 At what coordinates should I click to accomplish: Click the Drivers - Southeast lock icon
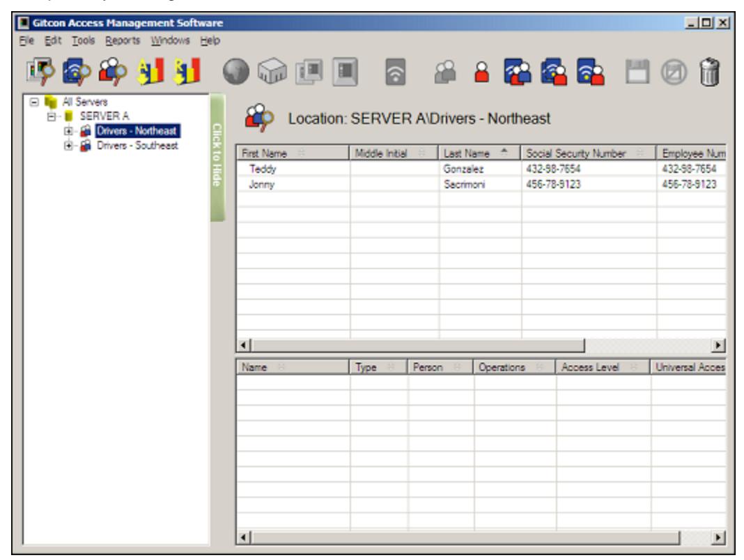tap(86, 145)
